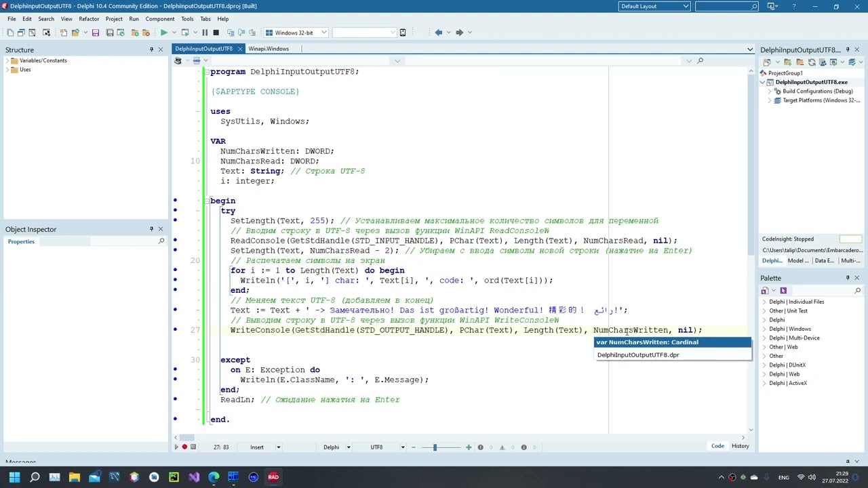Open the Delphi language dropdown
868x488 pixels.
click(349, 447)
